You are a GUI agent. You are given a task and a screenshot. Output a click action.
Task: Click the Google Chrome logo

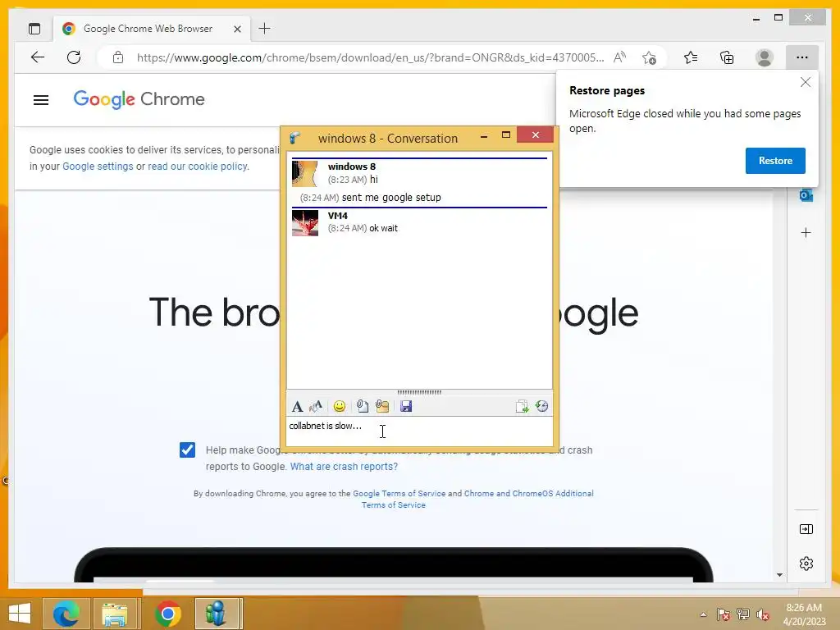point(139,99)
